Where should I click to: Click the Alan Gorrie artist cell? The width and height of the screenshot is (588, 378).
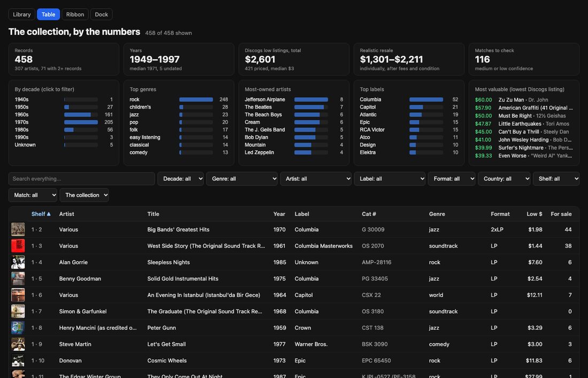[73, 262]
